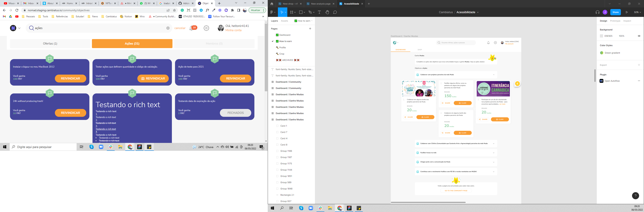This screenshot has width=644, height=212.
Task: Activate the Hand tool
Action: [327, 12]
